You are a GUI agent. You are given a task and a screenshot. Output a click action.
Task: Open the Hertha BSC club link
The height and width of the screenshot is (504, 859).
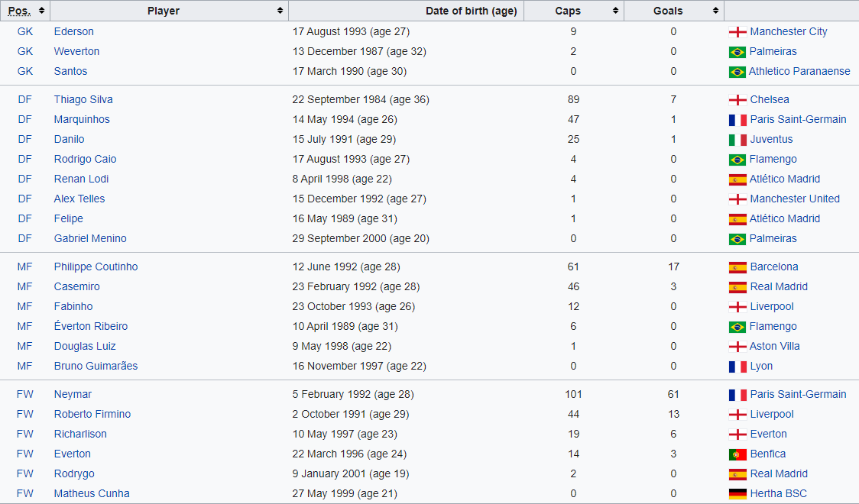coord(778,494)
